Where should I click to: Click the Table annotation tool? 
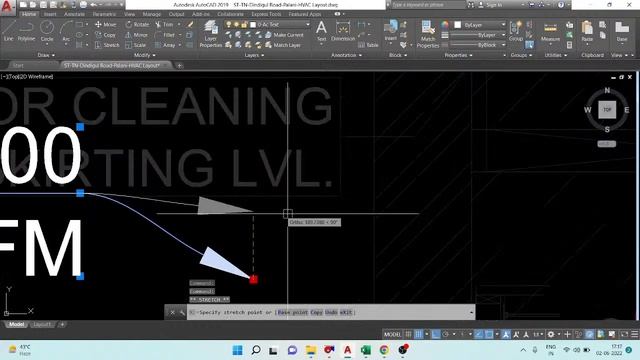point(368,45)
